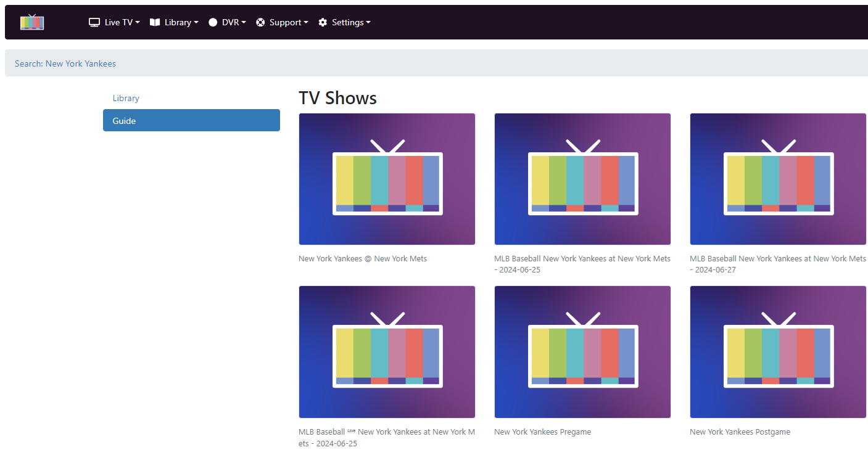Expand the DVR dropdown arrow
This screenshot has width=868, height=450.
[x=243, y=22]
